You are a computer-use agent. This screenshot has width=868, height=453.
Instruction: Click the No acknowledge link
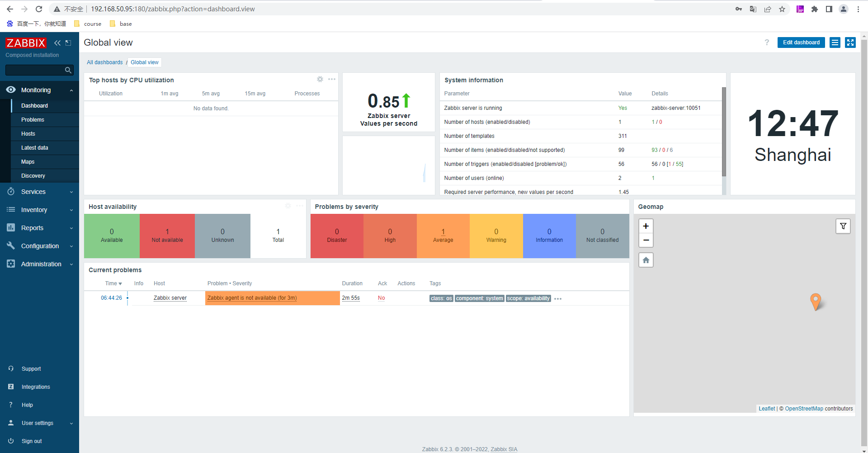coord(382,298)
